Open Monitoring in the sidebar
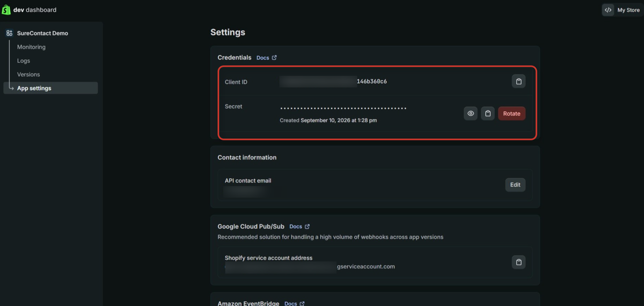The width and height of the screenshot is (644, 306). point(31,47)
